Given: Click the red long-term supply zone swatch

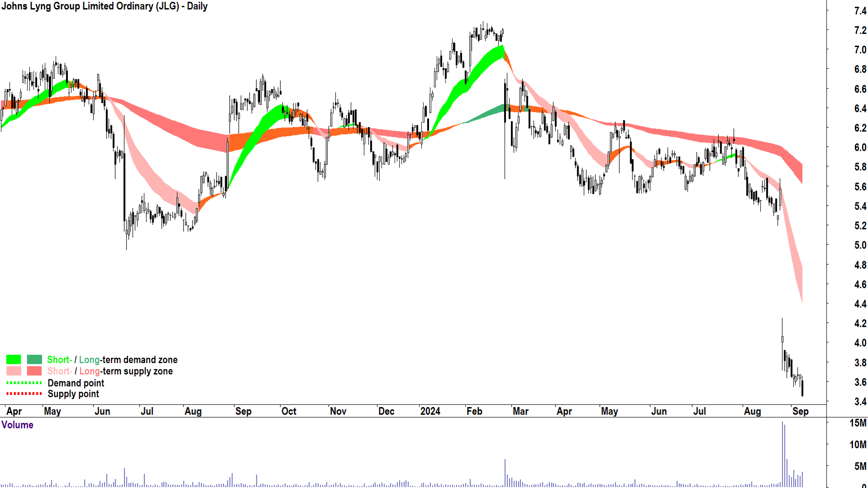Looking at the screenshot, I should click(x=34, y=371).
